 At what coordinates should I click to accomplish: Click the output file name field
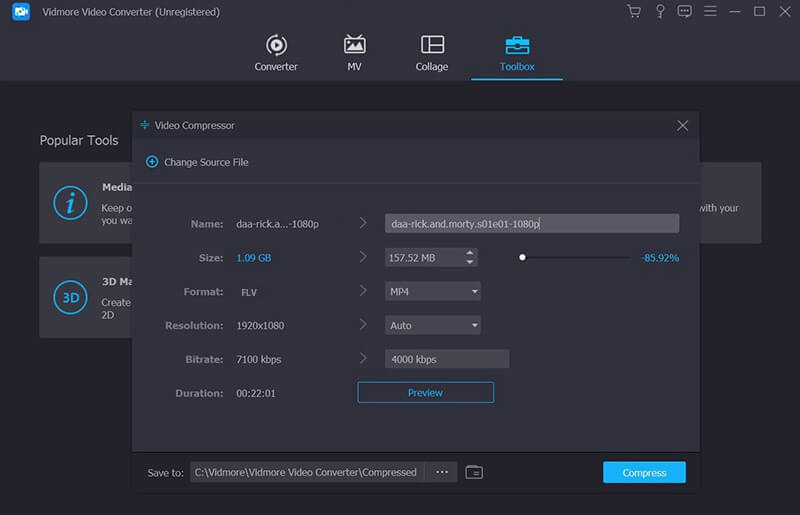point(531,224)
